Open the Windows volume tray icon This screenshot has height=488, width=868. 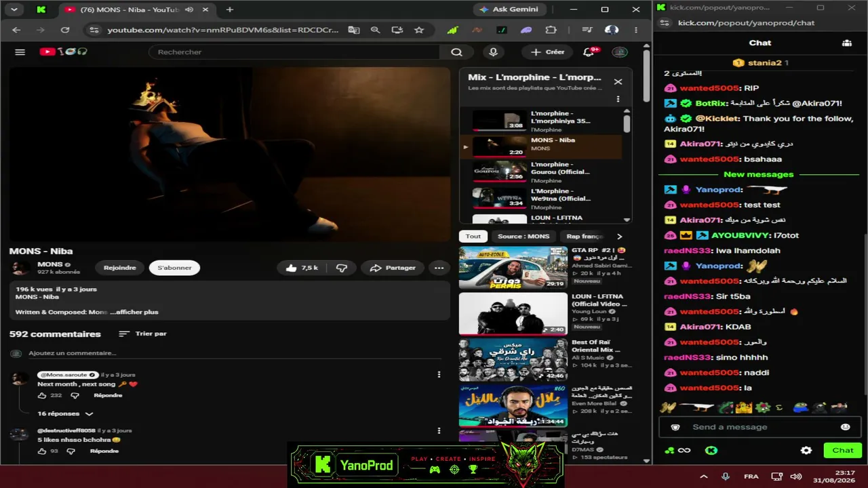pos(796,476)
